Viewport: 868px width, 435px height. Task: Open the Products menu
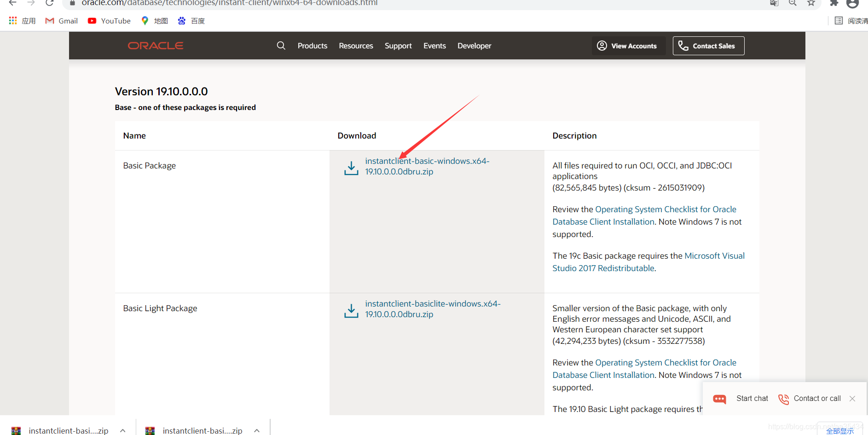click(x=312, y=46)
